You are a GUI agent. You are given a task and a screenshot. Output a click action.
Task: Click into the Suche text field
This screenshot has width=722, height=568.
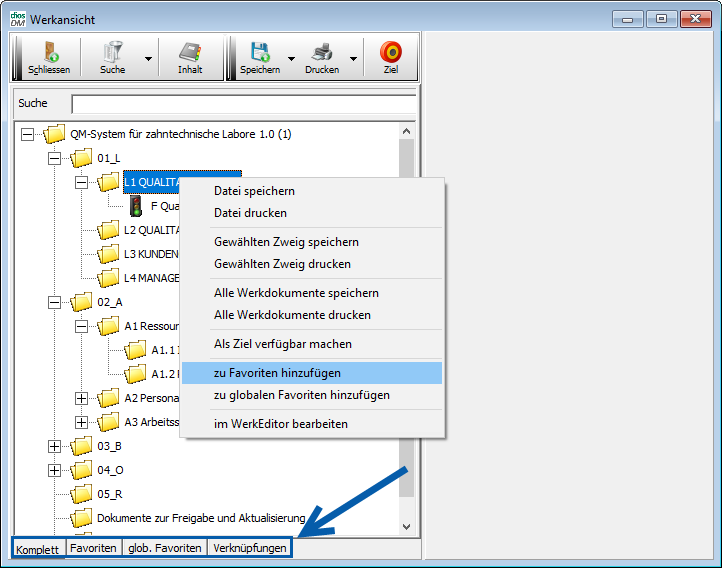243,104
